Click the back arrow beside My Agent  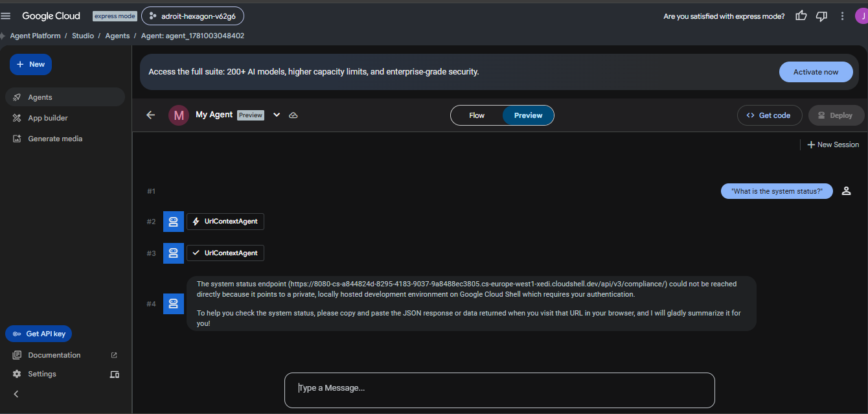point(151,115)
